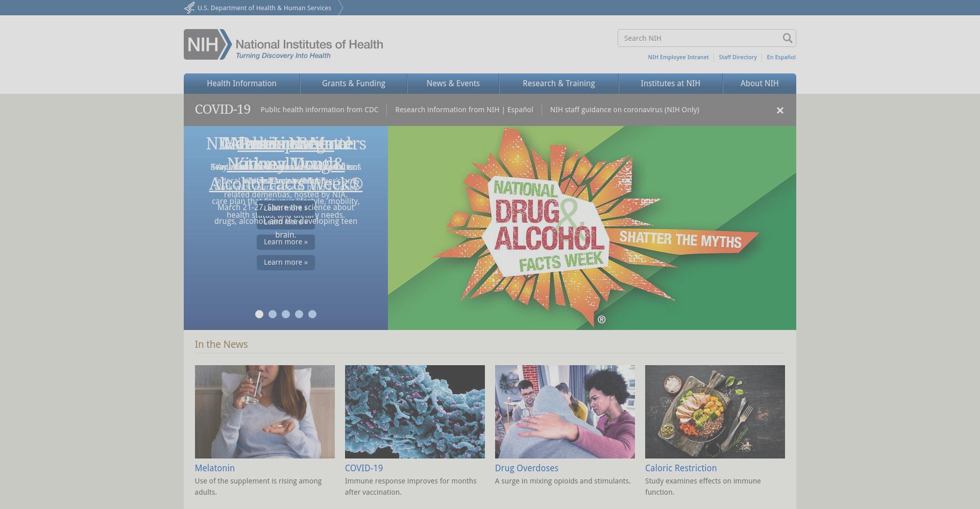The image size is (980, 509).
Task: Click 'Study examines effects on immune function' text
Action: pos(703,487)
